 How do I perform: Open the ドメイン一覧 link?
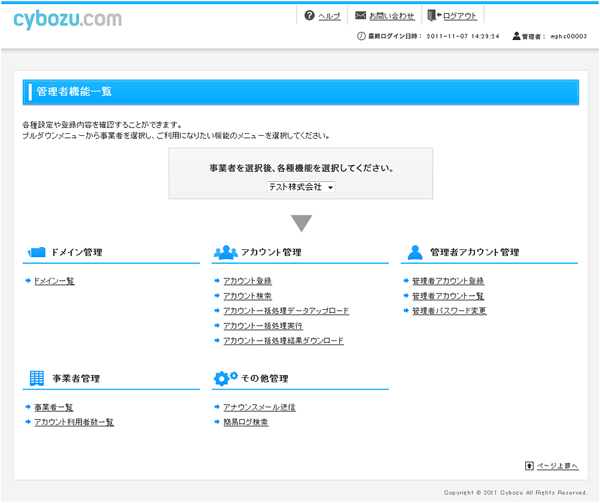[x=54, y=281]
